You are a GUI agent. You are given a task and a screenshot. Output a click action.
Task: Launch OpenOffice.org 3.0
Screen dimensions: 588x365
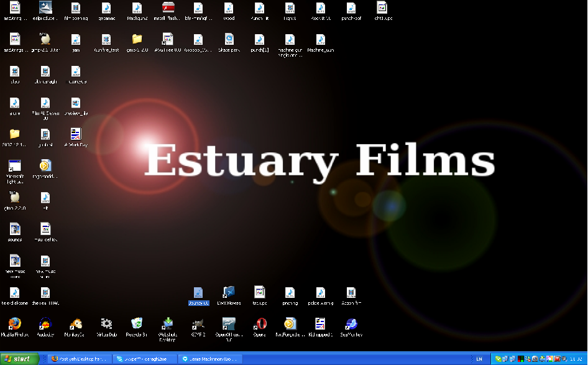coord(228,325)
